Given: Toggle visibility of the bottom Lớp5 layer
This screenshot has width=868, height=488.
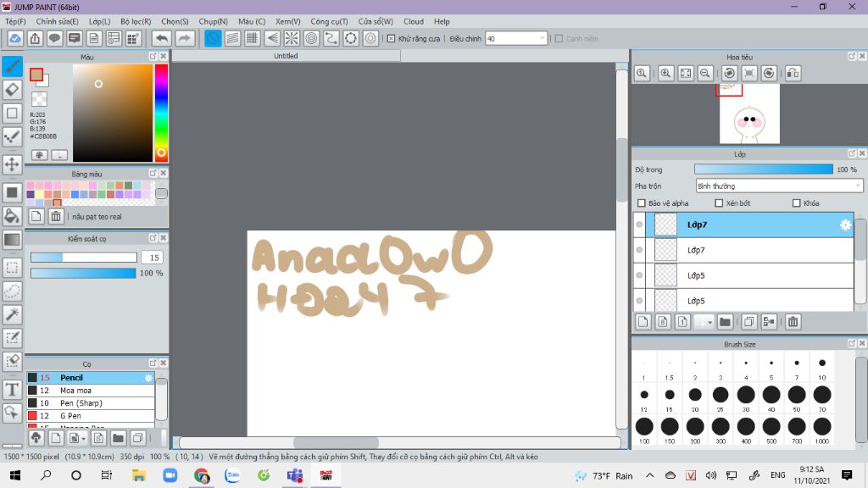Looking at the screenshot, I should pyautogui.click(x=639, y=301).
